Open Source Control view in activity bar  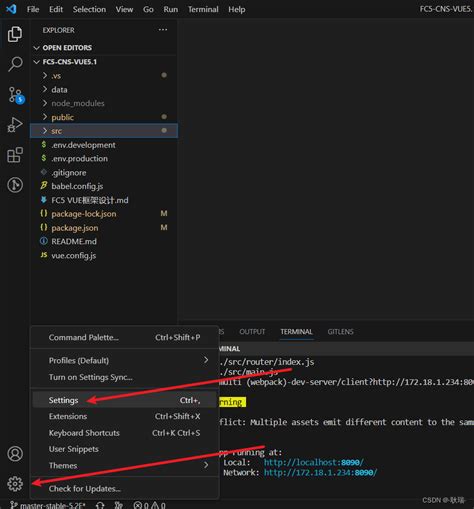16,95
